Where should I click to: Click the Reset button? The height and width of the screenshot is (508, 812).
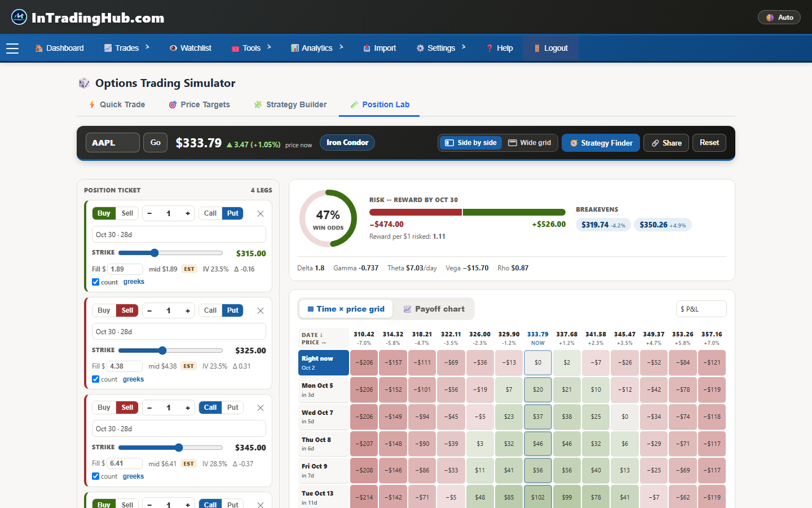(x=709, y=143)
